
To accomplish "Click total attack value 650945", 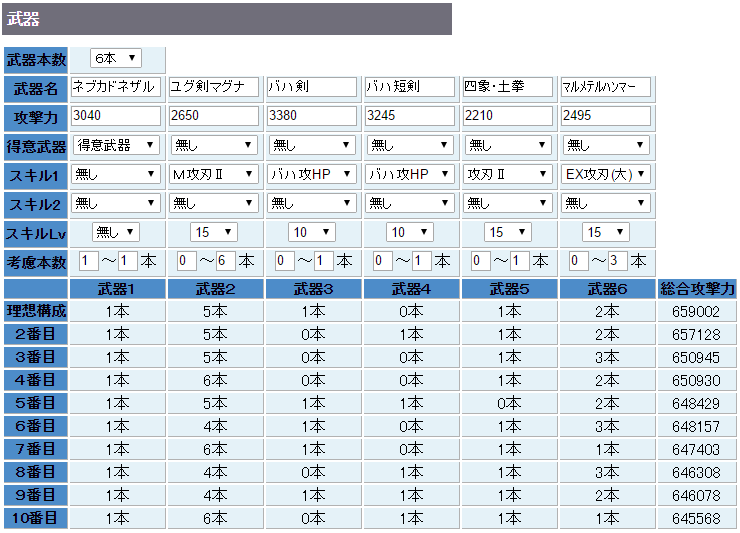I will (696, 358).
